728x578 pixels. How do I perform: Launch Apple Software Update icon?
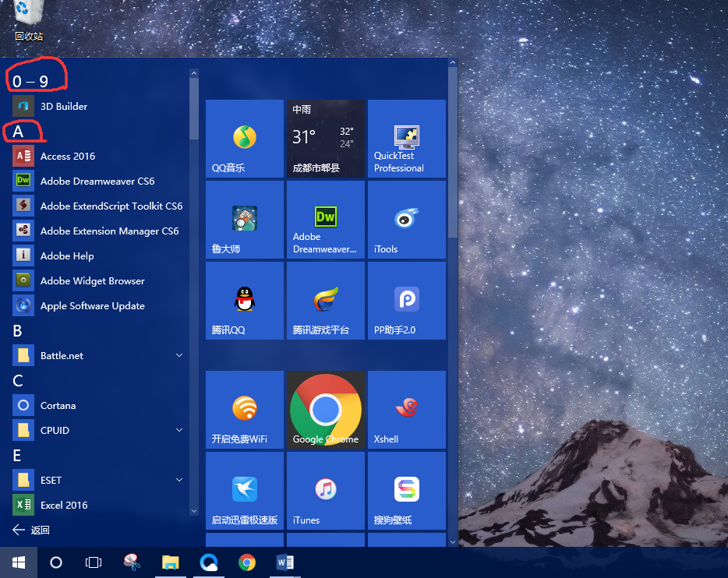(x=23, y=305)
